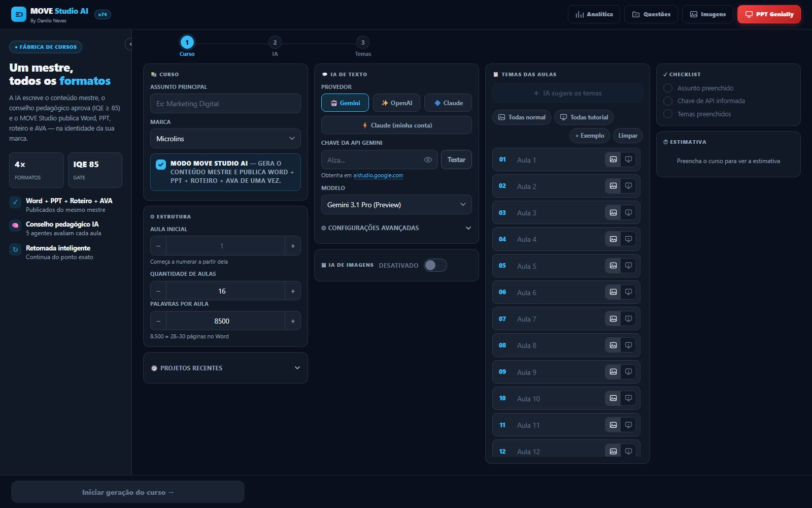Open the Marca Microlins dropdown
The width and height of the screenshot is (812, 508).
pos(225,139)
